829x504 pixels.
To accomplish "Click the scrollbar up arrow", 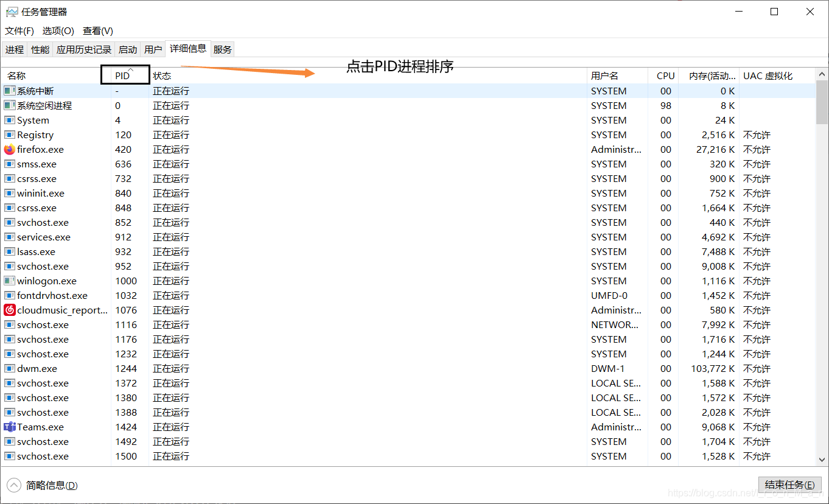I will 822,74.
